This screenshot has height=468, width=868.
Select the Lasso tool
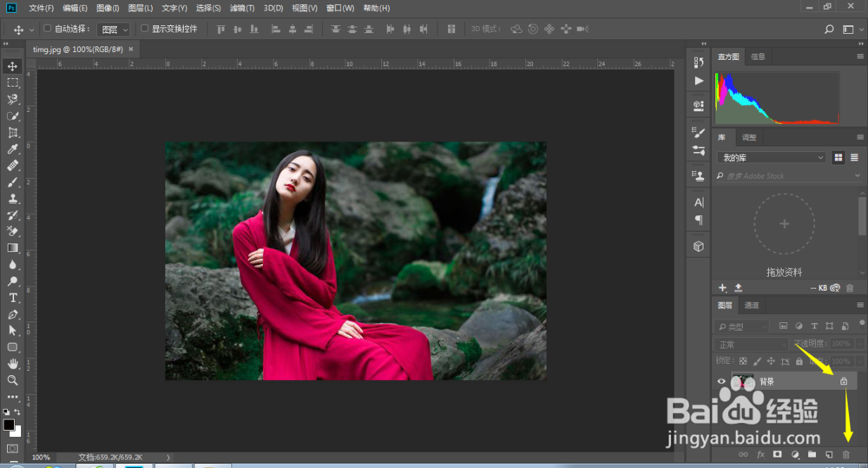(12, 99)
